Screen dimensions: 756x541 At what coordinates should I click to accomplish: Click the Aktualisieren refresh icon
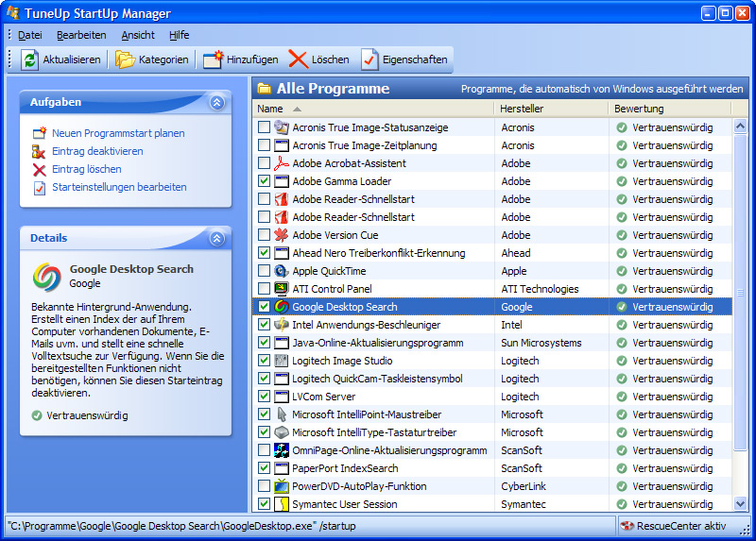click(x=29, y=59)
